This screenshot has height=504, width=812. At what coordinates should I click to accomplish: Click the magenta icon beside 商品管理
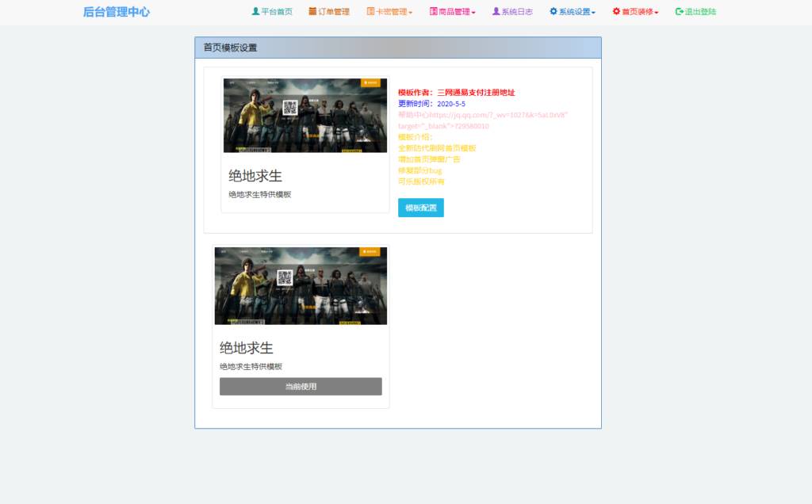coord(434,11)
